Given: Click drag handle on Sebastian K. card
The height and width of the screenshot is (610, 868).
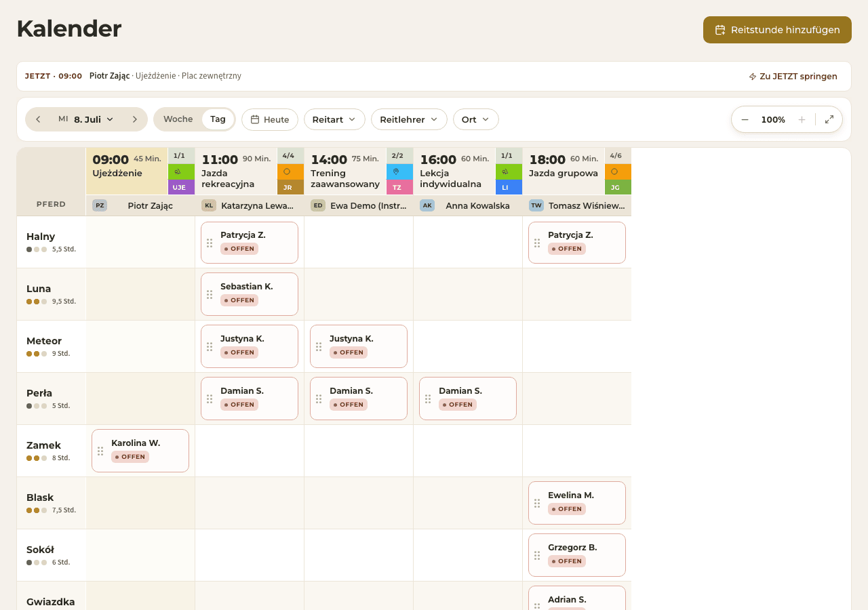Looking at the screenshot, I should [210, 294].
